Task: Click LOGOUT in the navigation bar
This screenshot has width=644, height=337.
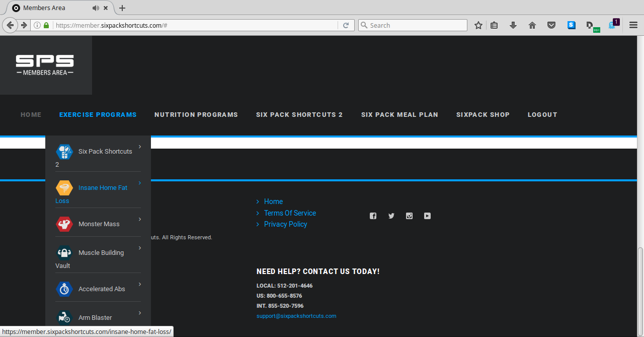Action: (x=542, y=115)
